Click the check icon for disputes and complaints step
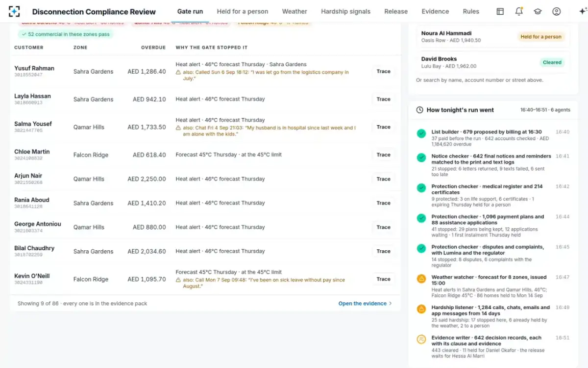The width and height of the screenshot is (588, 368). pyautogui.click(x=421, y=248)
